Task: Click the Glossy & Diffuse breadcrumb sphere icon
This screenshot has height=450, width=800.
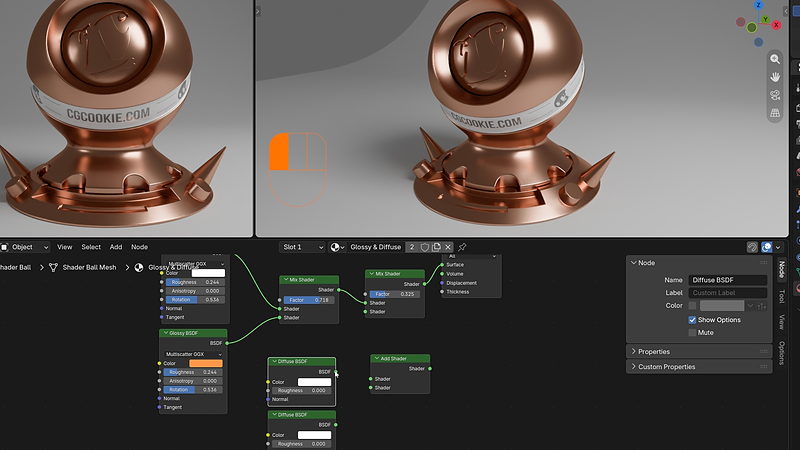Action: coord(139,267)
